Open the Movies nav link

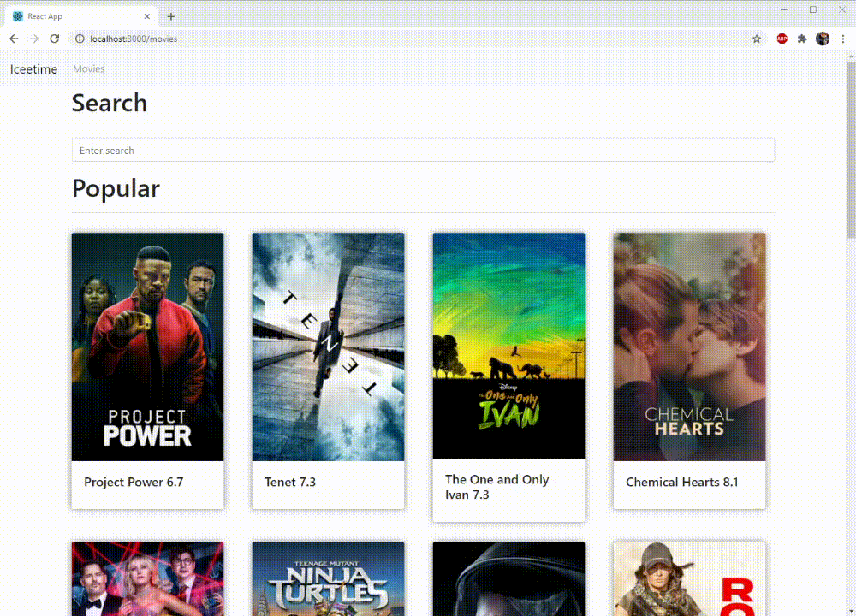(x=89, y=68)
